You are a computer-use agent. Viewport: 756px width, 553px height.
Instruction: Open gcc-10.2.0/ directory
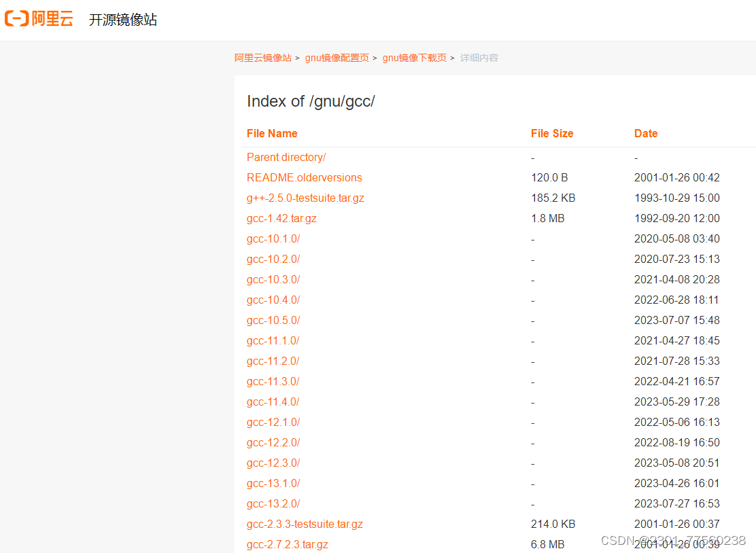273,259
